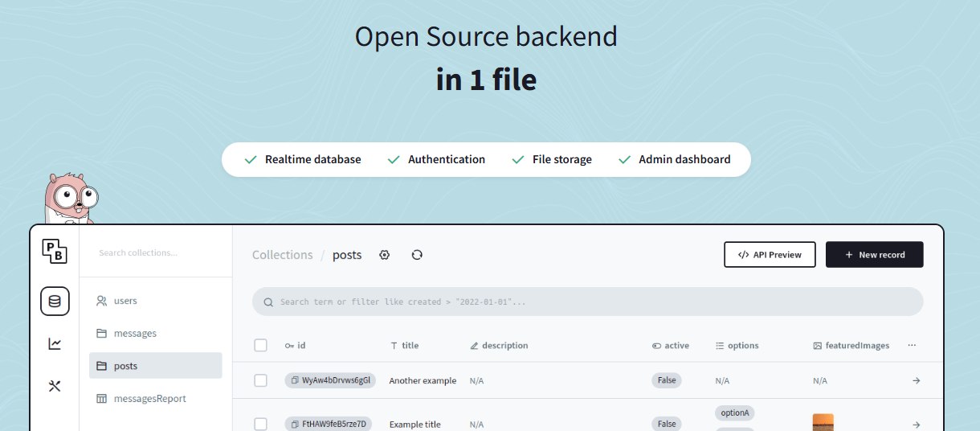The height and width of the screenshot is (431, 980).
Task: Click the search magnifier icon
Action: pos(268,302)
